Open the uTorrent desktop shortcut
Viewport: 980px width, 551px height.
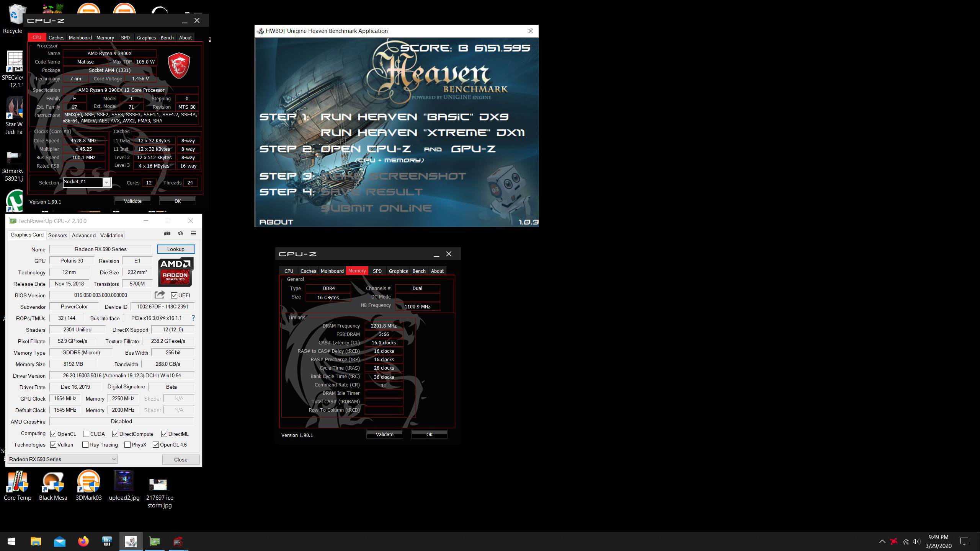point(15,201)
